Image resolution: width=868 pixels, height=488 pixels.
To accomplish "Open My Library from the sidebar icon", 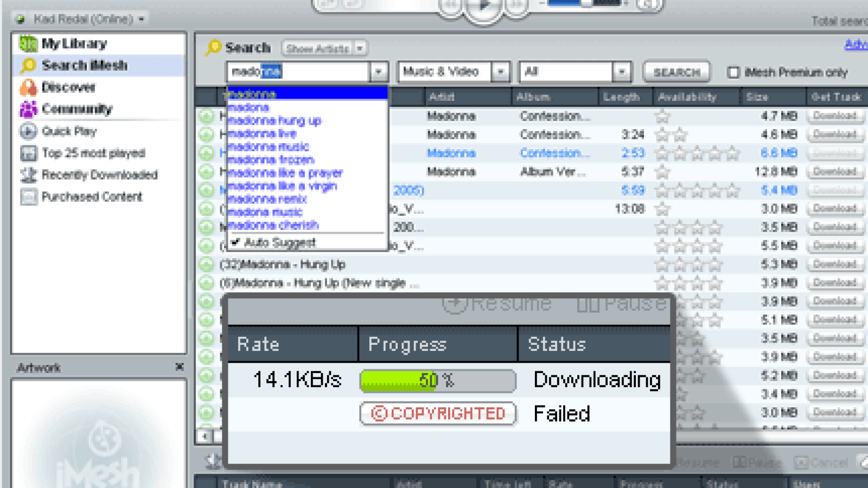I will 28,43.
